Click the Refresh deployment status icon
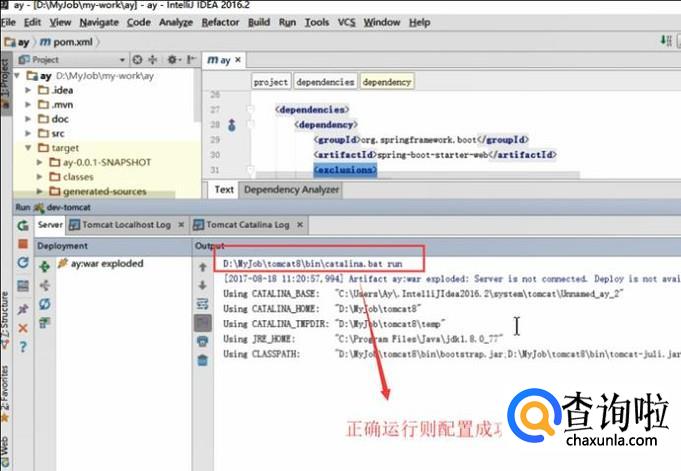 click(x=44, y=304)
